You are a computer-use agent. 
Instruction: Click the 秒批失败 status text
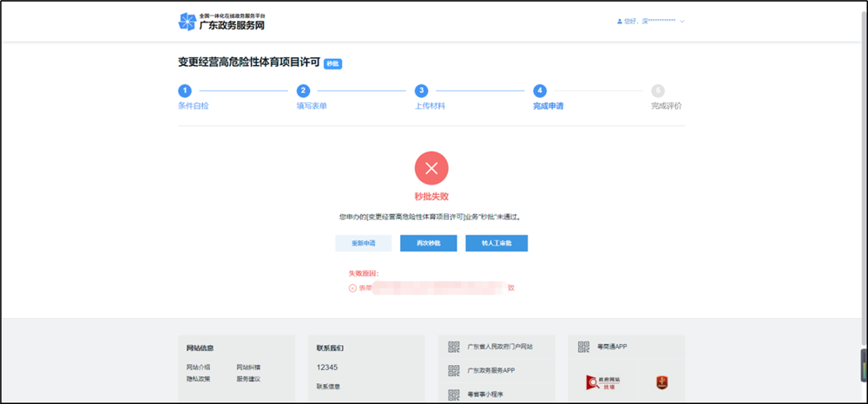point(431,197)
